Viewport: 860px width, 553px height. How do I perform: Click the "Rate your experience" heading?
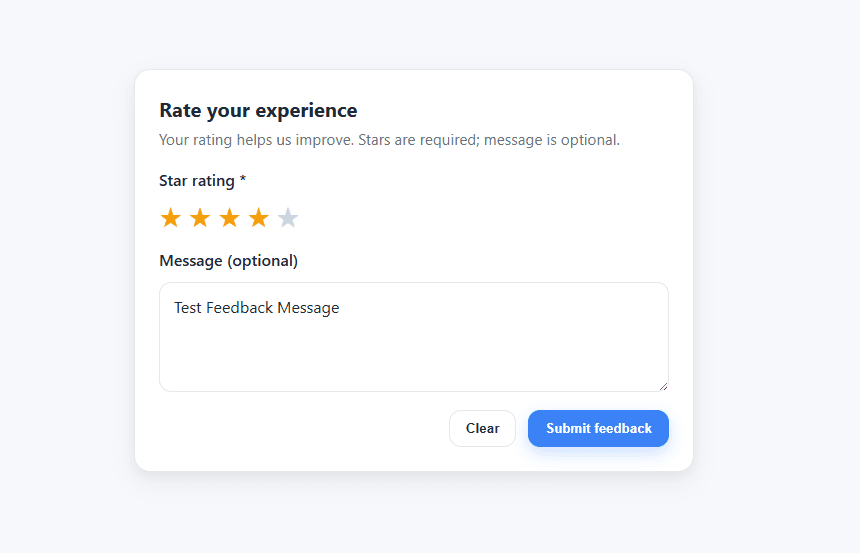[258, 110]
